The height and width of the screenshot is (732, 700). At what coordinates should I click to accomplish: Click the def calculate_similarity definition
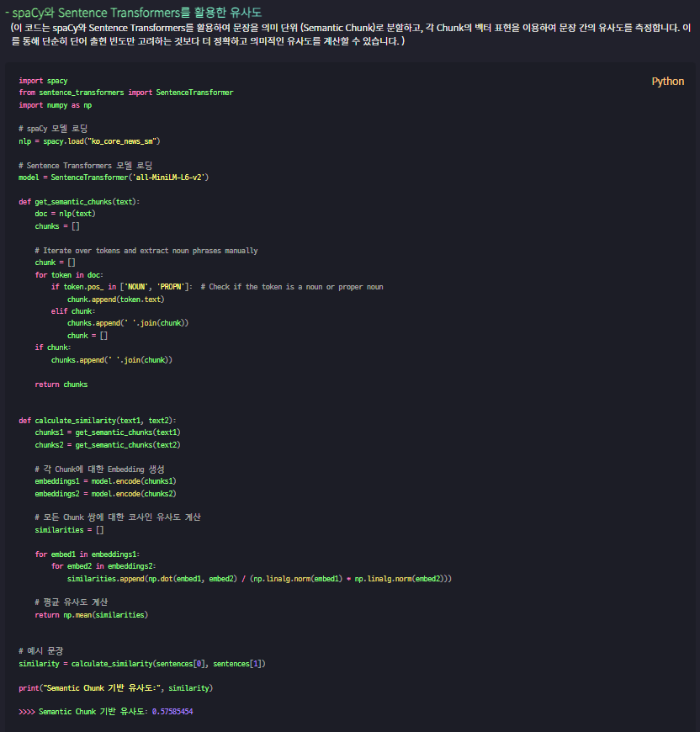tap(97, 421)
